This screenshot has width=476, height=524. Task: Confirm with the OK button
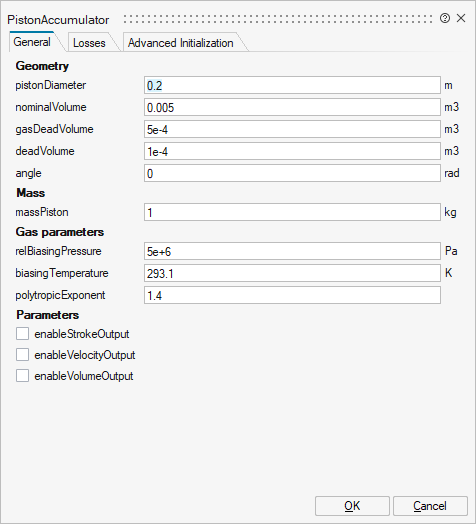pyautogui.click(x=352, y=506)
